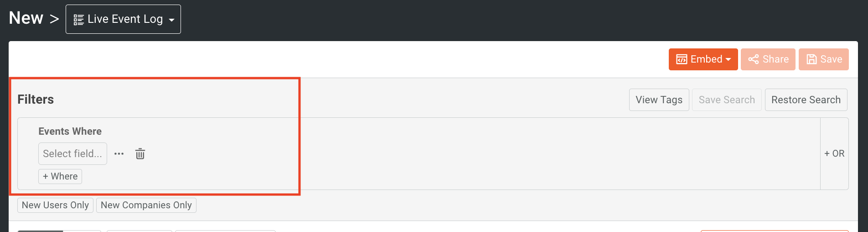Viewport: 868px width, 232px height.
Task: Click the embed code icon on Embed button
Action: 682,59
